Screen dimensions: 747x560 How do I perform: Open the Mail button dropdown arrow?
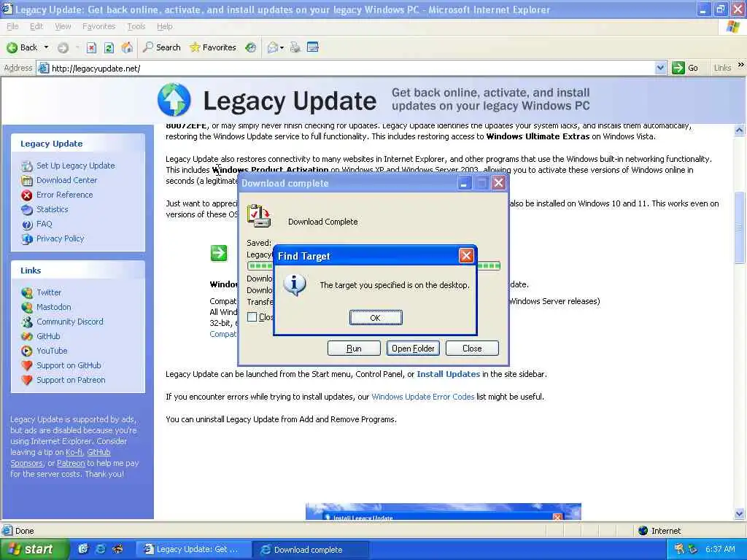click(x=282, y=47)
